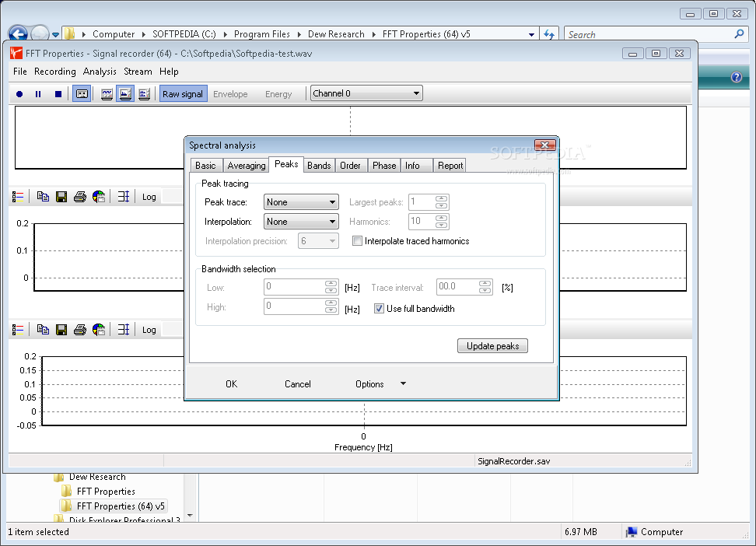Click lower chart axis scaling icon
This screenshot has height=546, width=756.
tap(124, 330)
